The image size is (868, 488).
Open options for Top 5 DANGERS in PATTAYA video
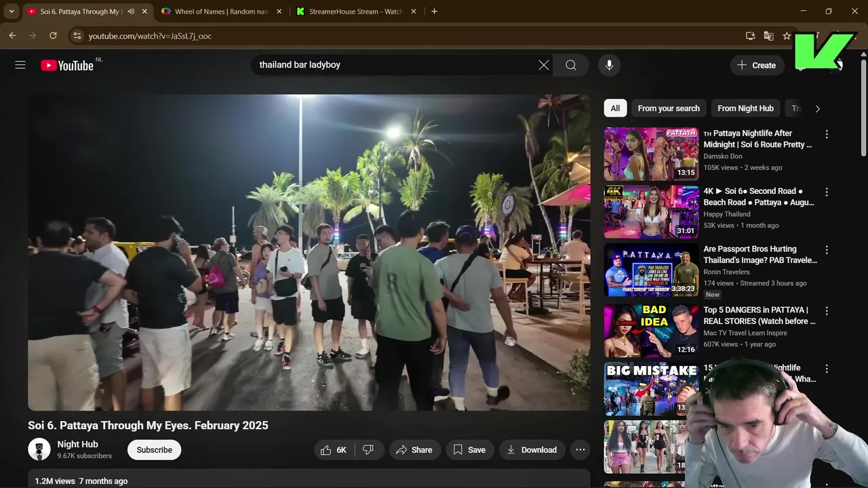coord(827,311)
